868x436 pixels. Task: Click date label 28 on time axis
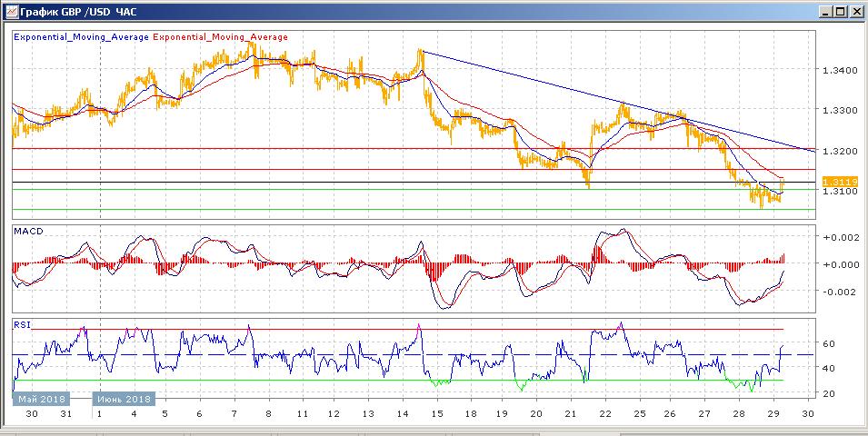pos(739,414)
